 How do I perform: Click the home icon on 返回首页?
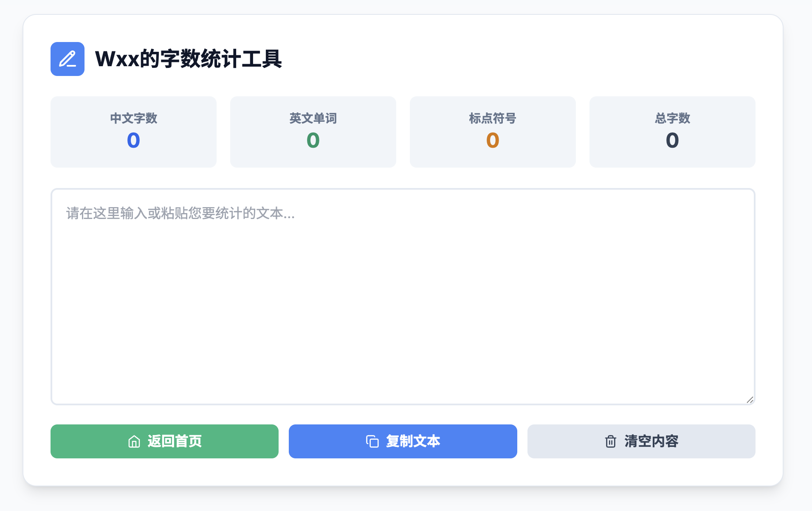pos(134,441)
